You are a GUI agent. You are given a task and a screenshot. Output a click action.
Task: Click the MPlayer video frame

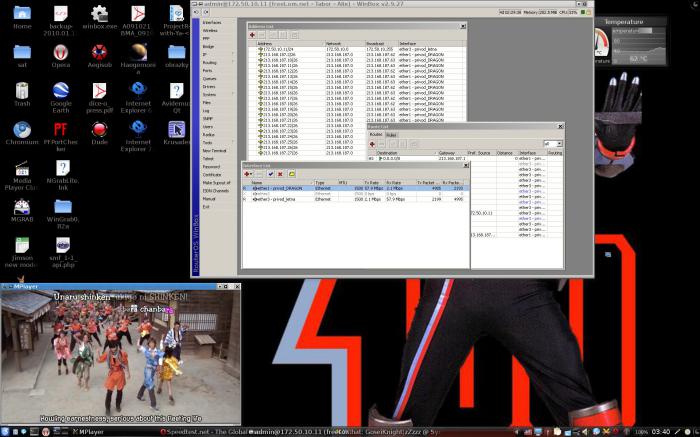click(121, 358)
